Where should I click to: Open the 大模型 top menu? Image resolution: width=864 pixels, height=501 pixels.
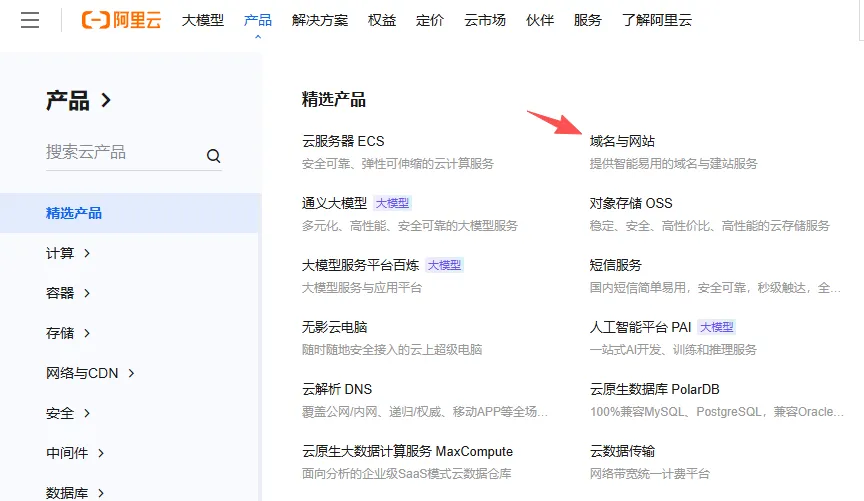[x=203, y=20]
